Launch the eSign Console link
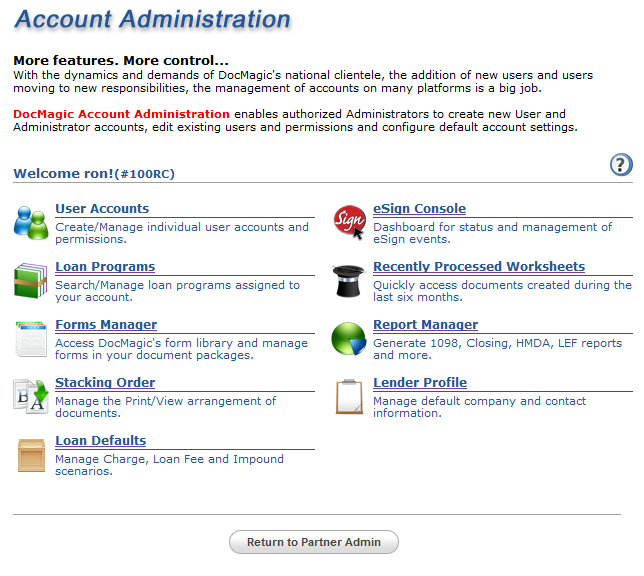 pos(419,209)
